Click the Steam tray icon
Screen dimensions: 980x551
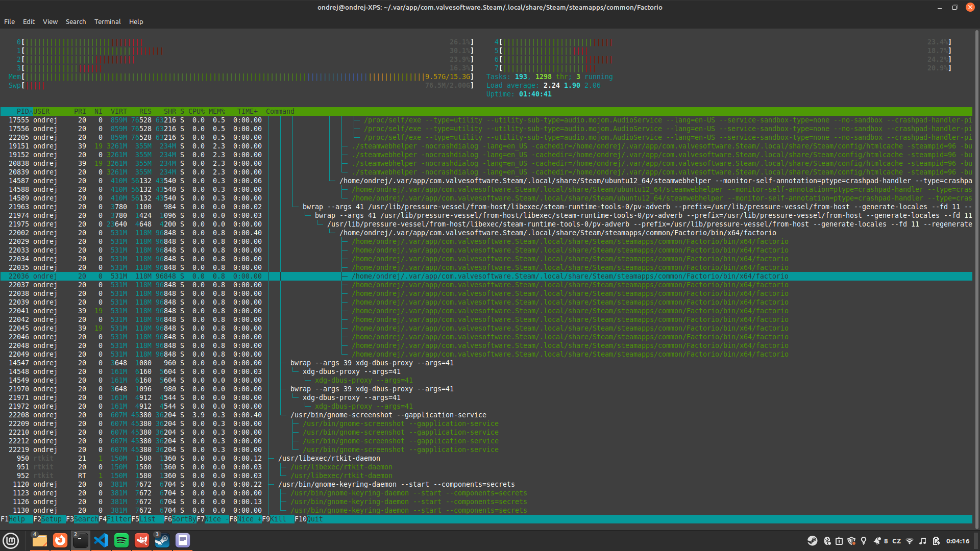(812, 541)
